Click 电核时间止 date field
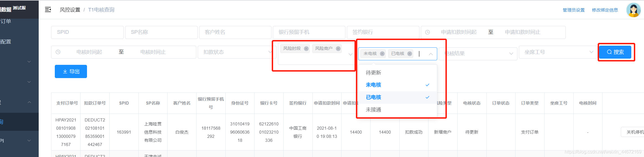 click(x=153, y=52)
